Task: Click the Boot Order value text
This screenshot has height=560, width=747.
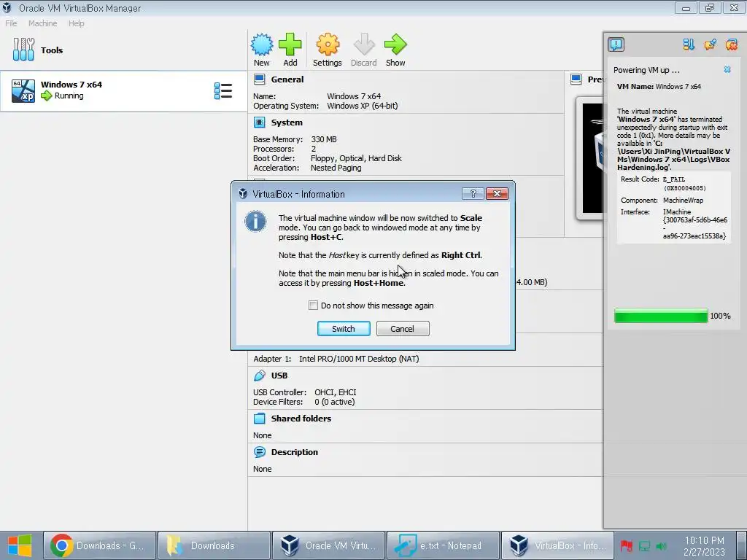Action: [356, 158]
